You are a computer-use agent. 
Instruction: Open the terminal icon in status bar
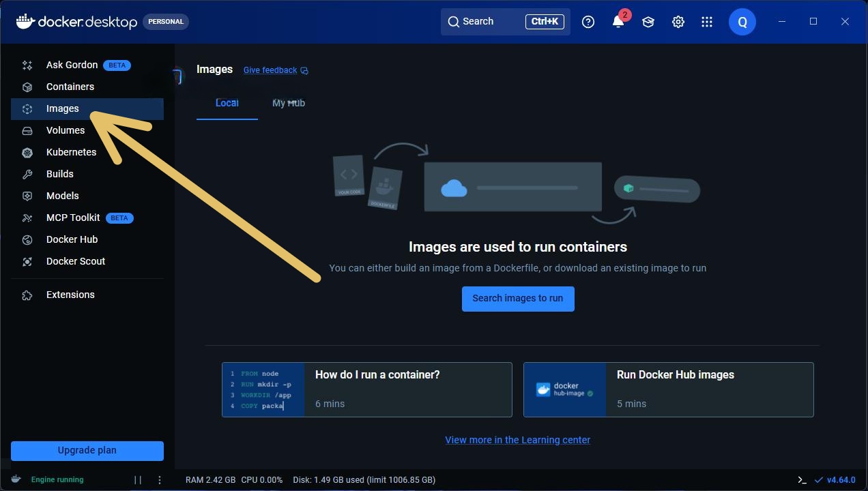click(x=802, y=480)
